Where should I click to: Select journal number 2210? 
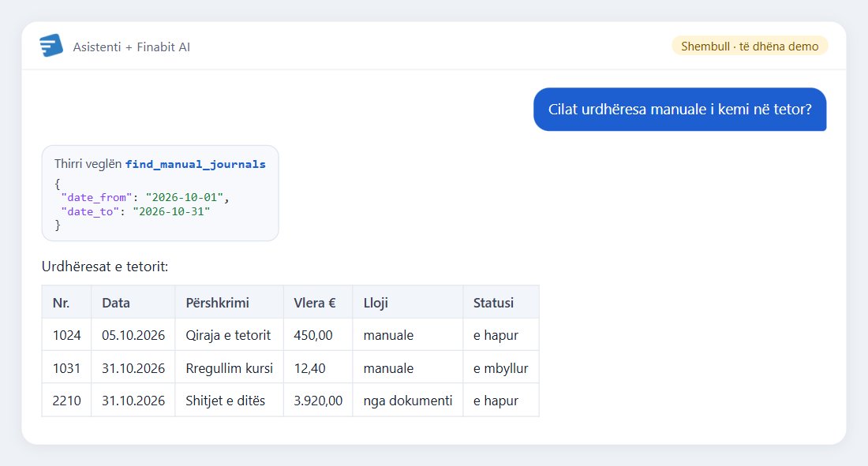click(x=66, y=400)
